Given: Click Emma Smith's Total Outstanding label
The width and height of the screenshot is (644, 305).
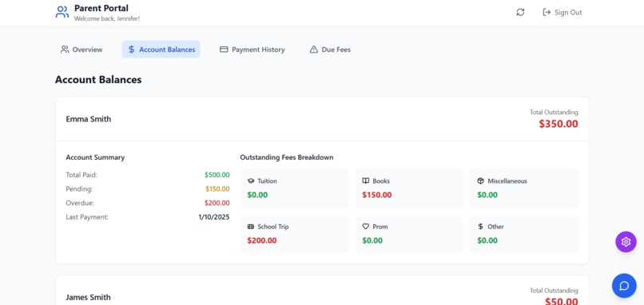Looking at the screenshot, I should tap(554, 112).
